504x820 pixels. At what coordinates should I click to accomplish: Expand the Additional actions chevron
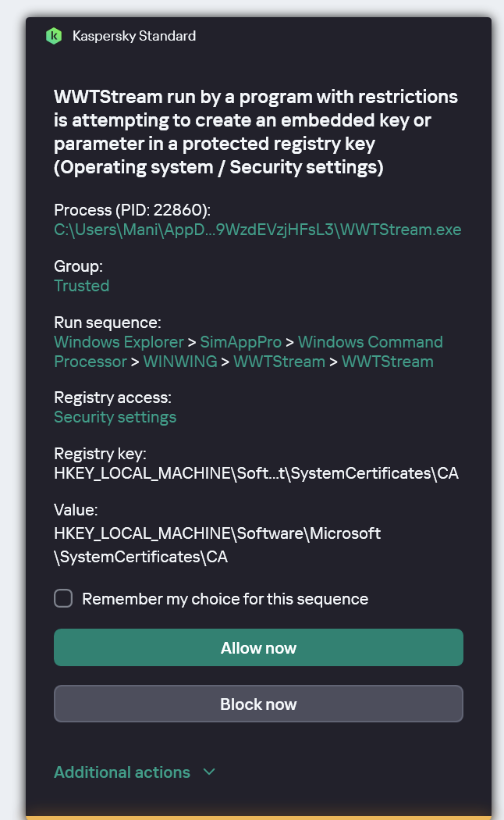(209, 772)
